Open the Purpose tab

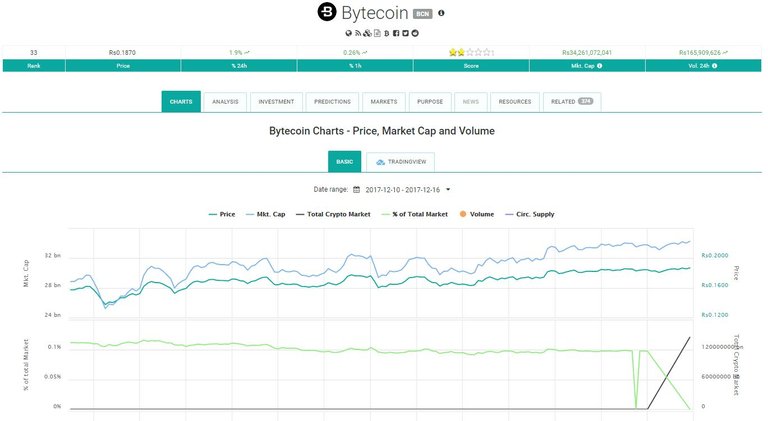(x=430, y=102)
